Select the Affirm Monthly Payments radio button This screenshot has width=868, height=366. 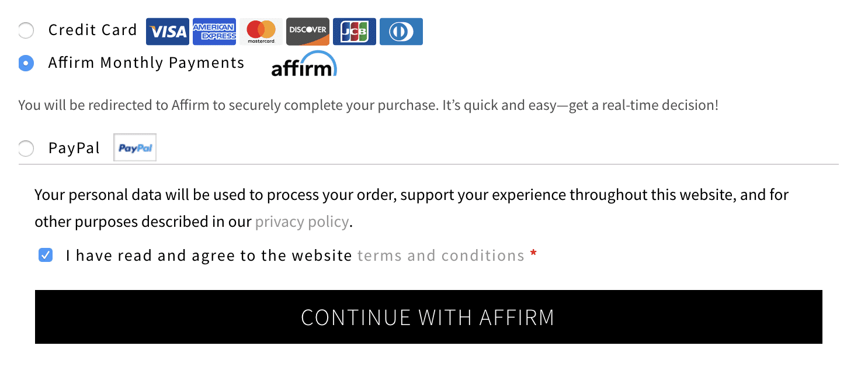point(26,63)
